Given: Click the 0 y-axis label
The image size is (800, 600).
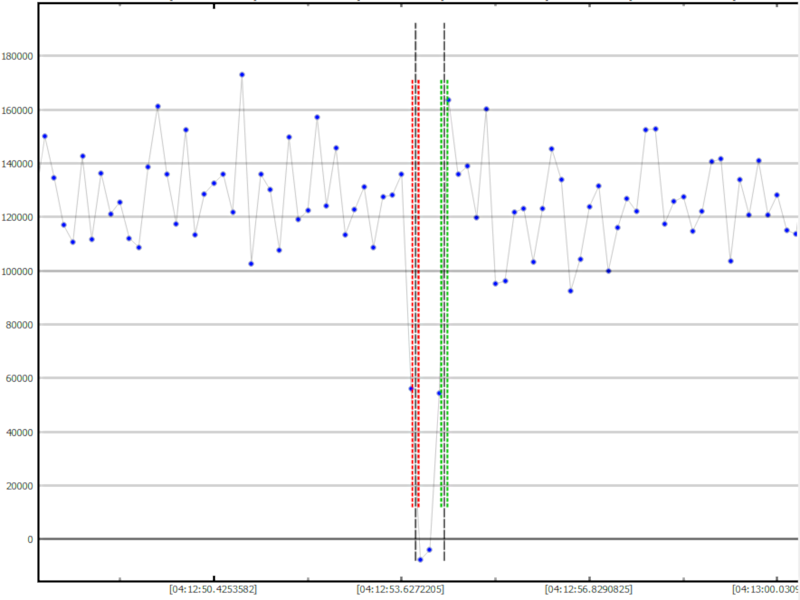Looking at the screenshot, I should point(31,540).
